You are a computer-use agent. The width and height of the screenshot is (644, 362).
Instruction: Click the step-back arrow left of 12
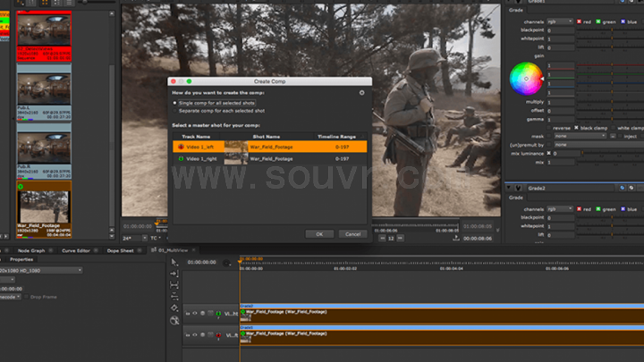point(383,238)
